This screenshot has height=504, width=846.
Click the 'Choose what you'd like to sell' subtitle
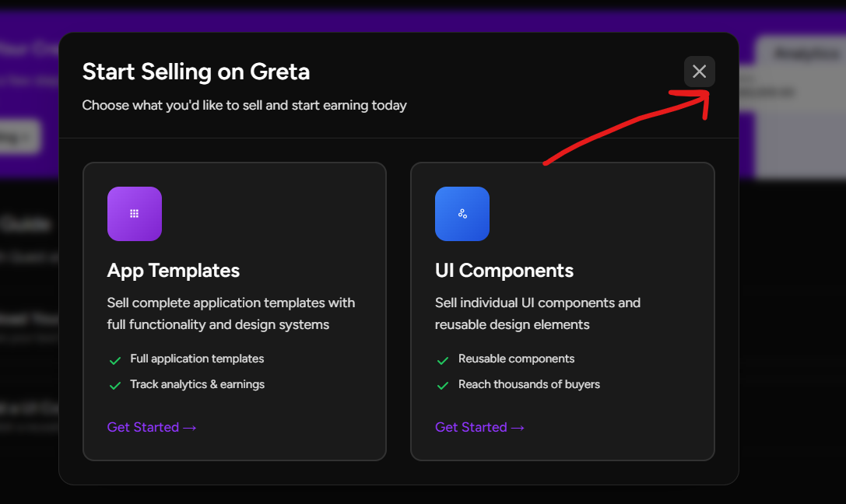click(244, 105)
